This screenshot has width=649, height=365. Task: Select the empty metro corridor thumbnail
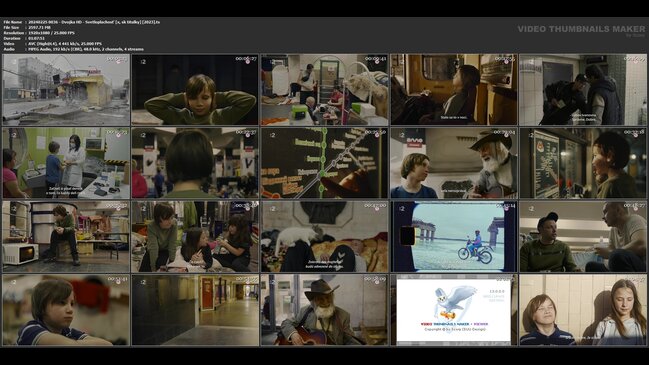coord(195,310)
